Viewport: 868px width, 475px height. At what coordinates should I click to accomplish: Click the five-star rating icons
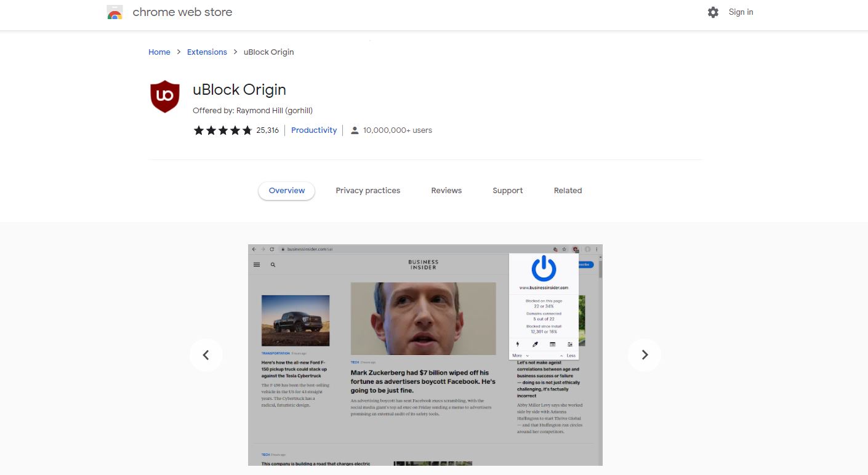(223, 130)
